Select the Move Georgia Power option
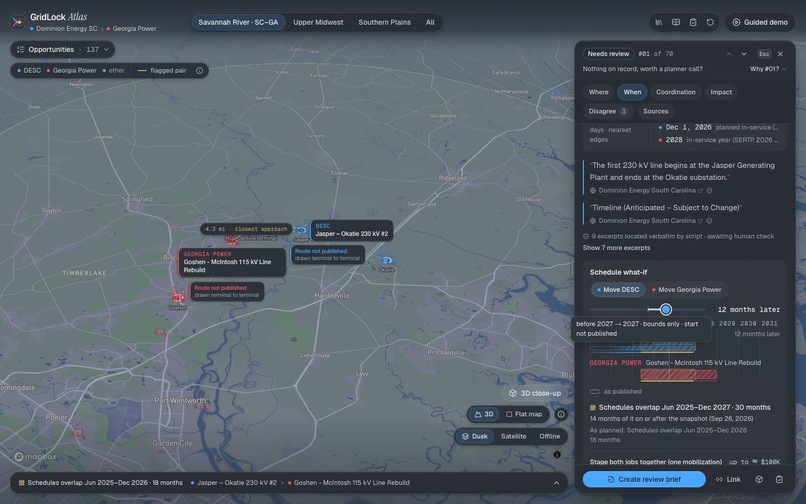Viewport: 806px width, 504px height. (686, 290)
